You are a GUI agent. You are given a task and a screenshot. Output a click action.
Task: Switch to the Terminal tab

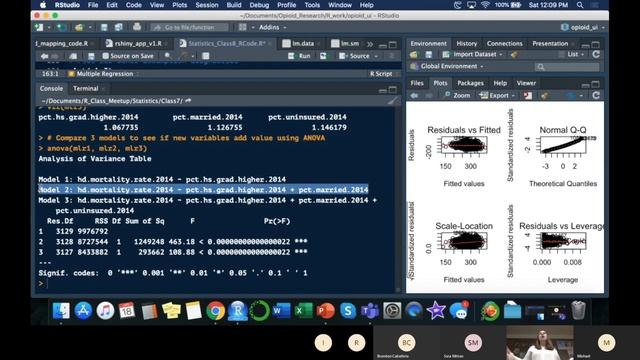[x=85, y=88]
